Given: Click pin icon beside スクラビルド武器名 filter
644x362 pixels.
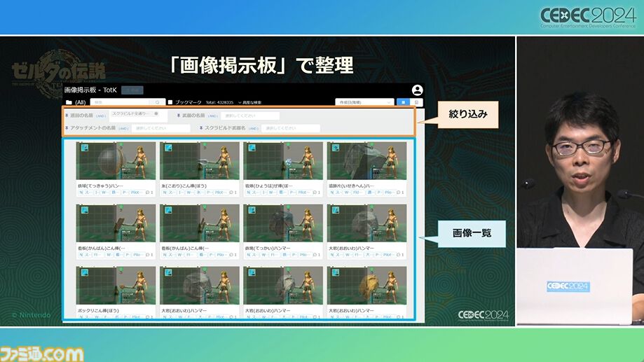Looking at the screenshot, I should tap(201, 128).
